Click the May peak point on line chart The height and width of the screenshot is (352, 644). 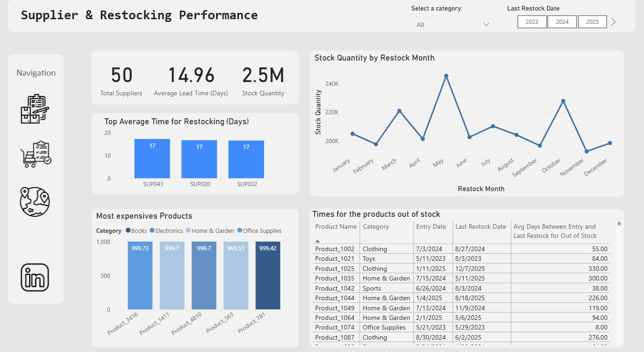tap(446, 76)
